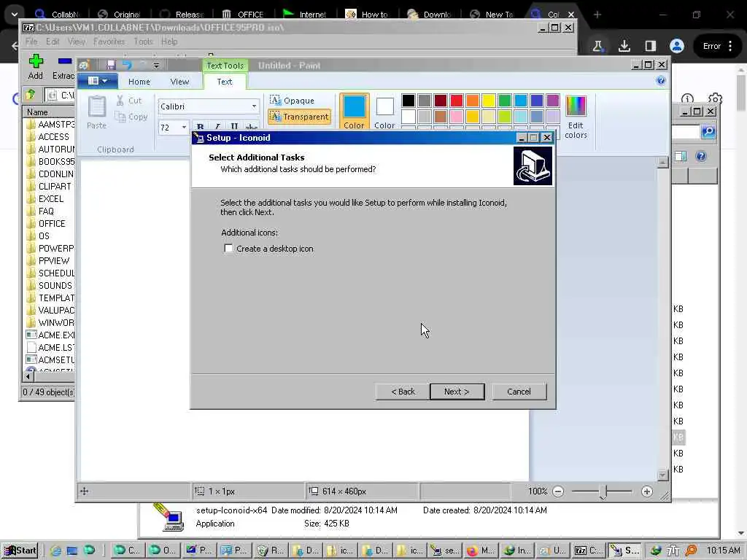Pick the black color swatch
Screen dimensions: 747x560
click(409, 101)
